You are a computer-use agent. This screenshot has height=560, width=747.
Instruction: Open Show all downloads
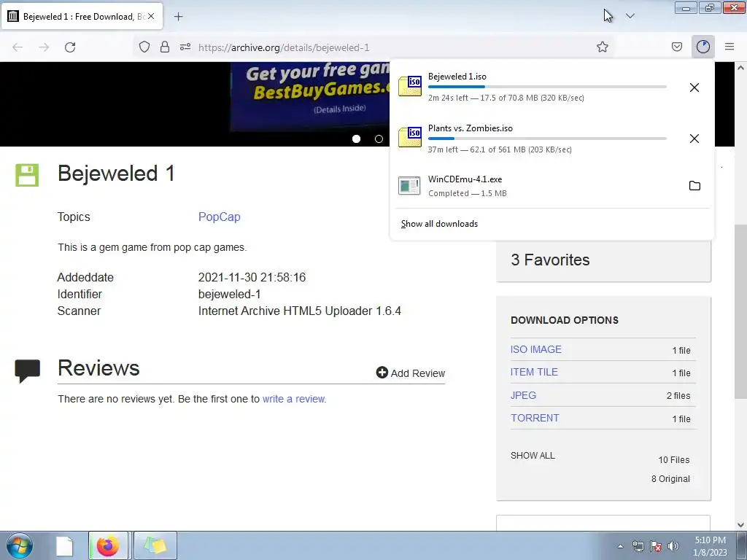click(439, 224)
